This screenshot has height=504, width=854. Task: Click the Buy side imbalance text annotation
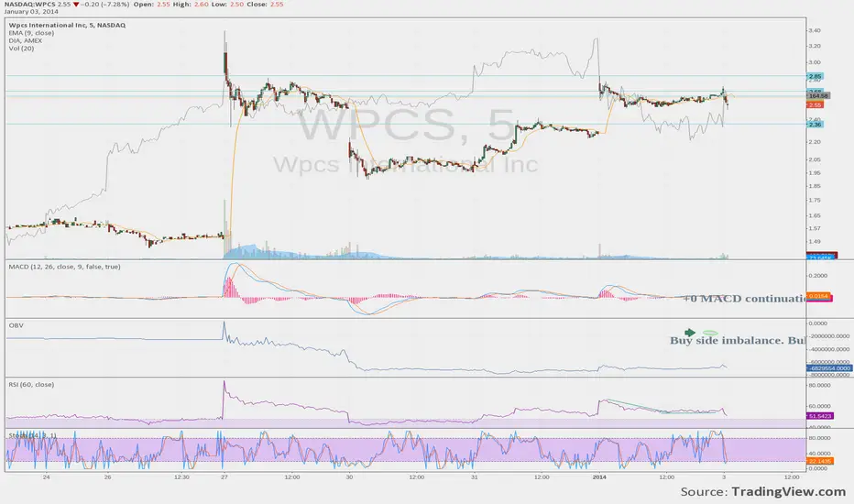[738, 341]
